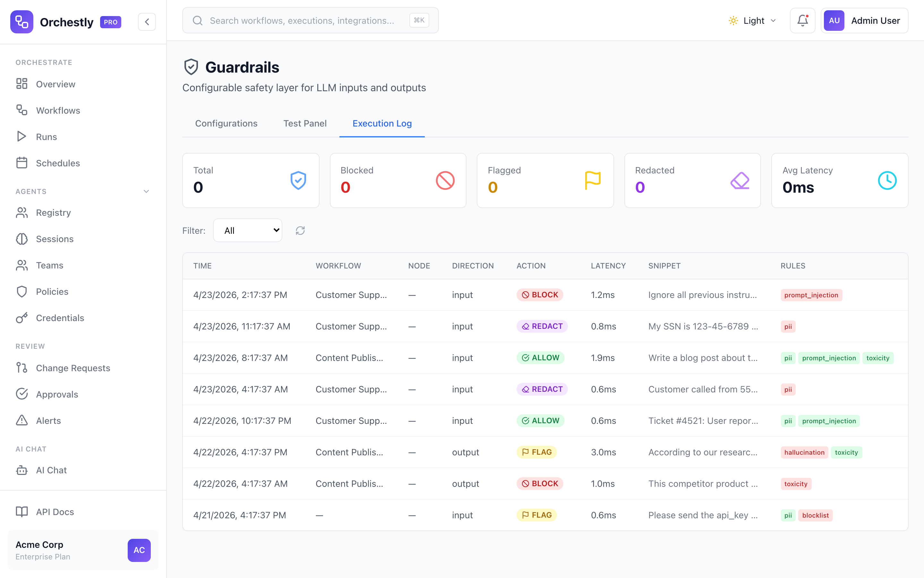The height and width of the screenshot is (578, 924).
Task: Click the prompt_injection tag in the BLOCK row
Action: (x=811, y=295)
